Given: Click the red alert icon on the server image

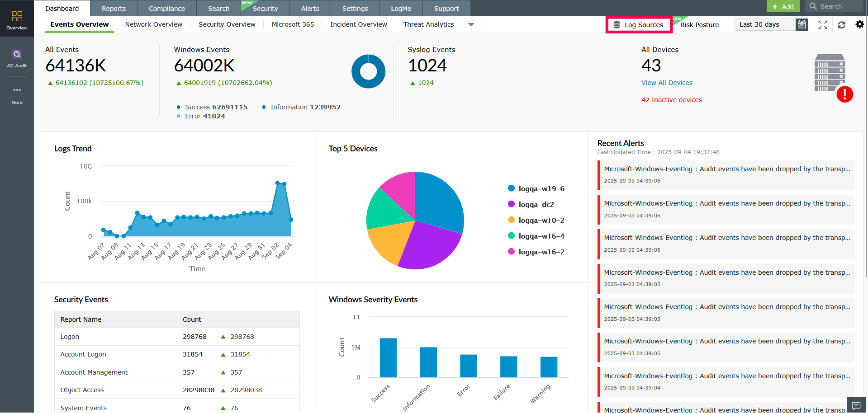Looking at the screenshot, I should click(x=844, y=94).
